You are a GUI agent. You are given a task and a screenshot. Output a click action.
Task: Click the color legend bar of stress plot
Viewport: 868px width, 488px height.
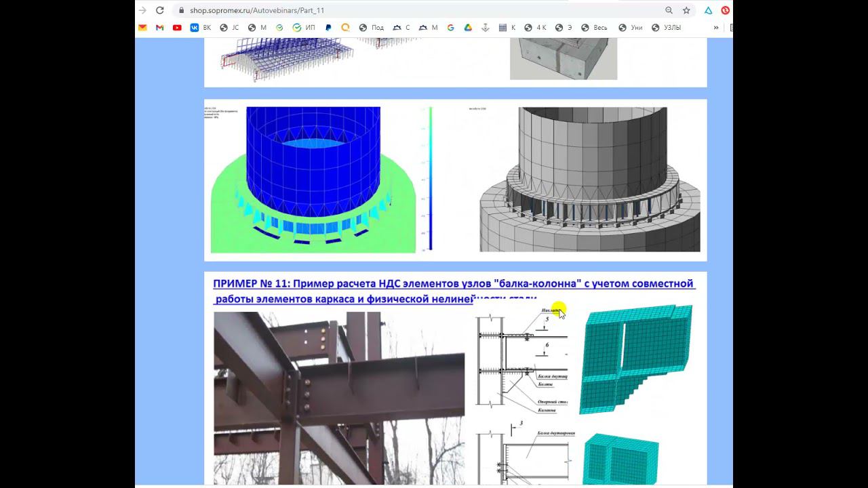(430, 180)
